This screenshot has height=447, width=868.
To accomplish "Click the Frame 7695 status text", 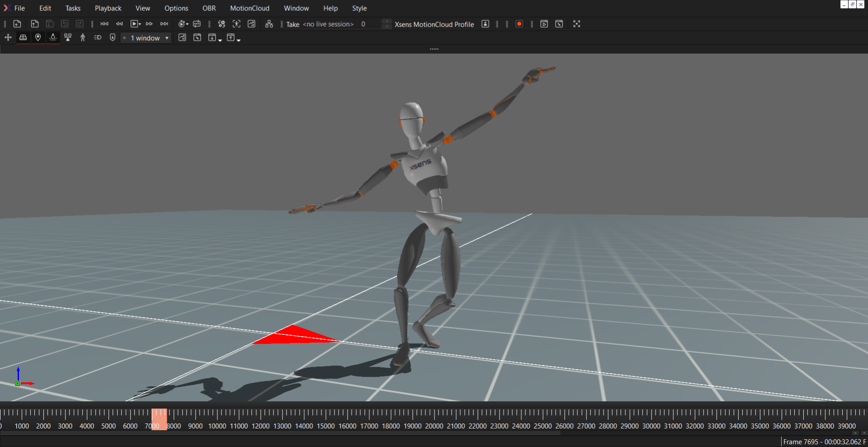I will tap(824, 442).
